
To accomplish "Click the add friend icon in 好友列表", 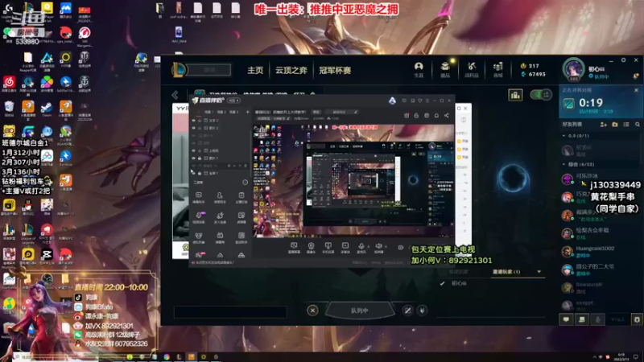I will (x=603, y=125).
